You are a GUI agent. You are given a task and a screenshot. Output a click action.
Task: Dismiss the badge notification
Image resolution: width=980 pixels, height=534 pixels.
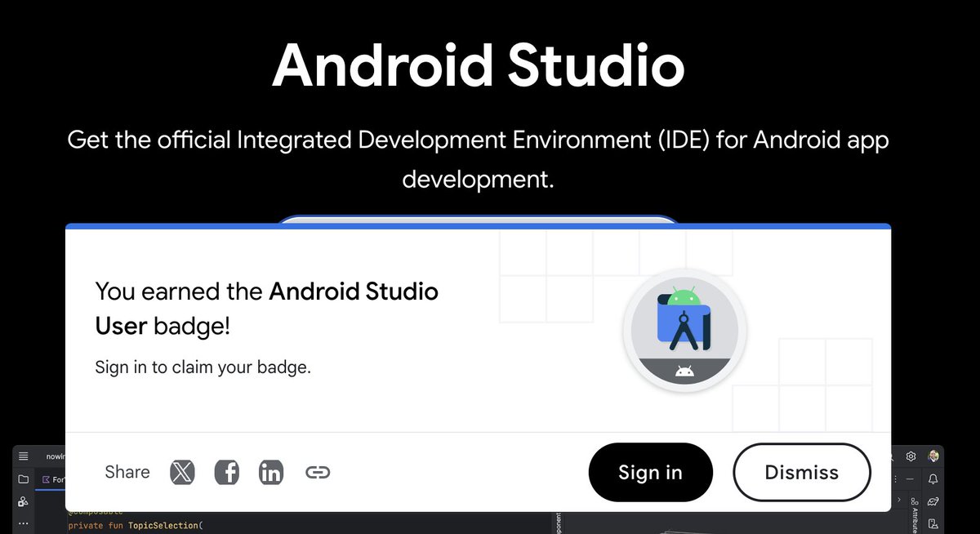coord(802,472)
